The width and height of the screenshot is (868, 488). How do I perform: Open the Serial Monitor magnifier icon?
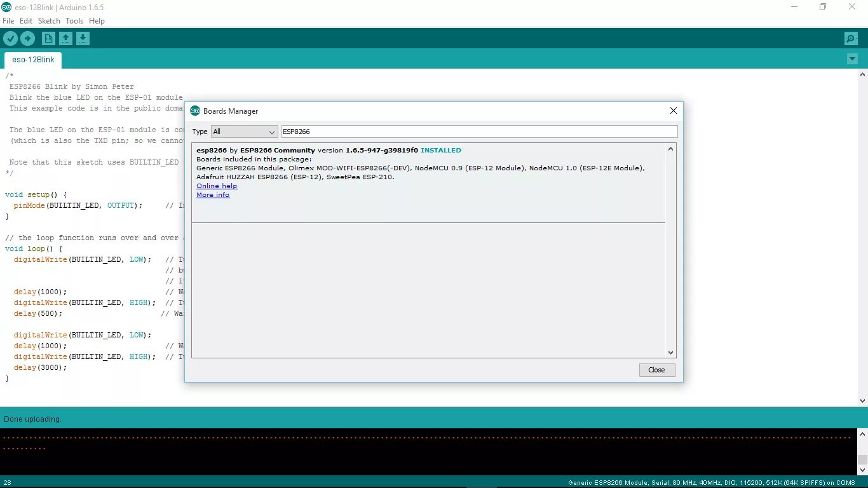point(851,39)
